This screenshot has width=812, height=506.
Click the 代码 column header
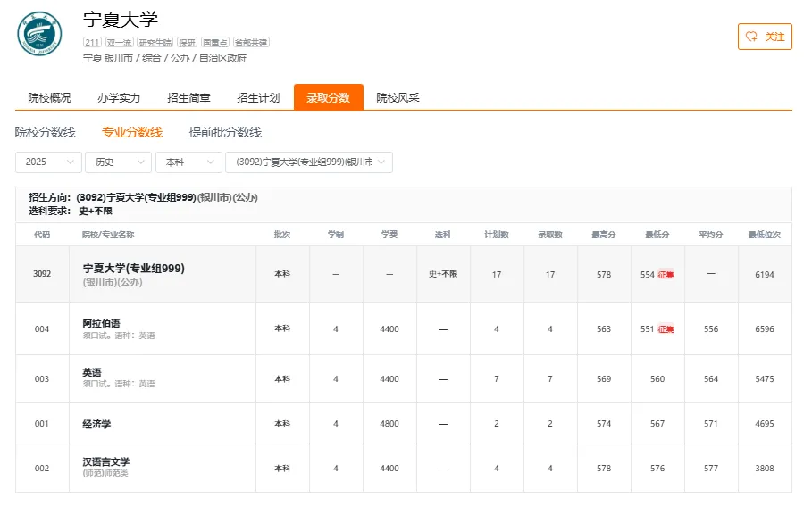click(x=42, y=235)
